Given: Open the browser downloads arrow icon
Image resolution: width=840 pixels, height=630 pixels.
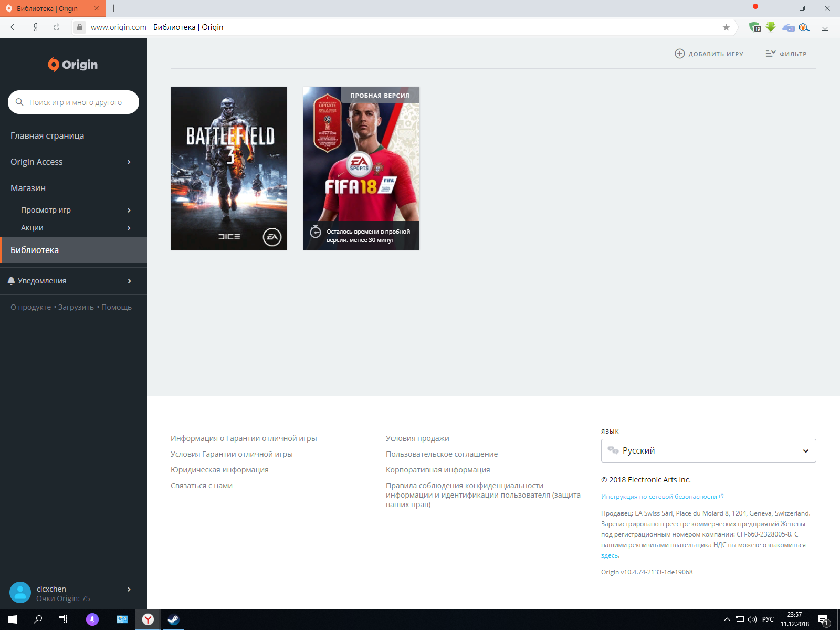Looking at the screenshot, I should [825, 27].
